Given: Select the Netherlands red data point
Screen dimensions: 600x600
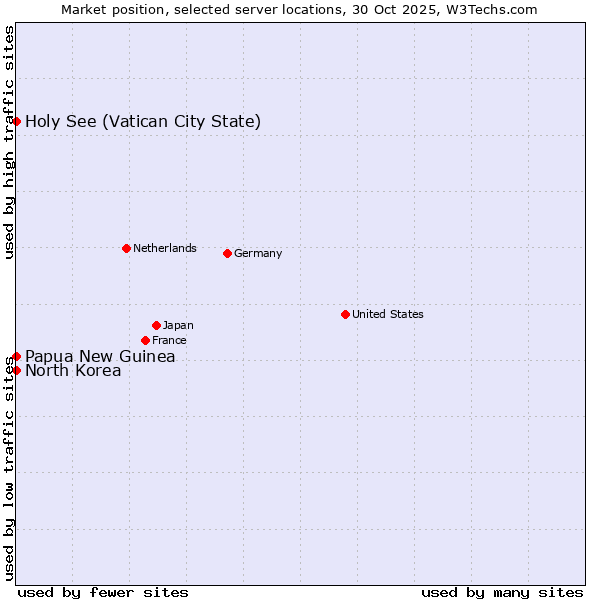Looking at the screenshot, I should point(126,248).
